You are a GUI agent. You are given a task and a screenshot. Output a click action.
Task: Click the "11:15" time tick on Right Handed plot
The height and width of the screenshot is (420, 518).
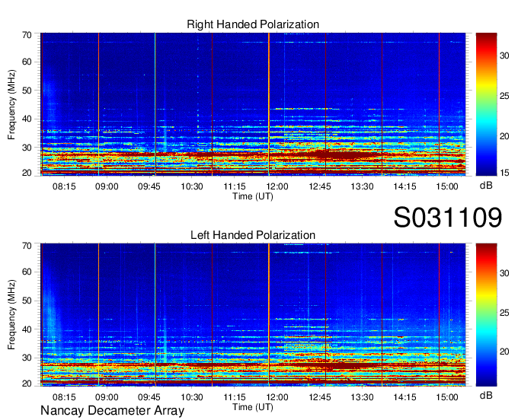(x=235, y=186)
